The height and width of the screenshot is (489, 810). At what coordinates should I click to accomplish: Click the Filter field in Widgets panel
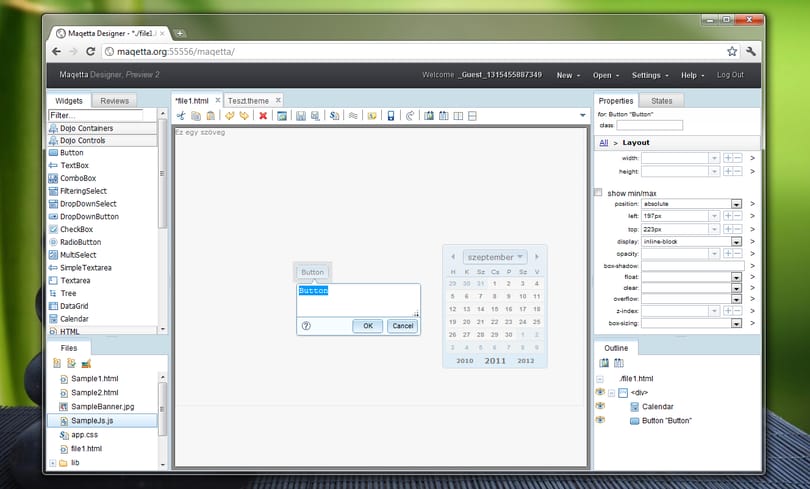[x=96, y=115]
